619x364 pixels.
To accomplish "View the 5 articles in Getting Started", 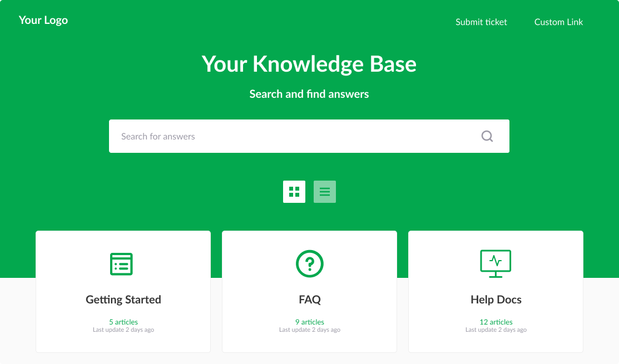I will pos(123,322).
